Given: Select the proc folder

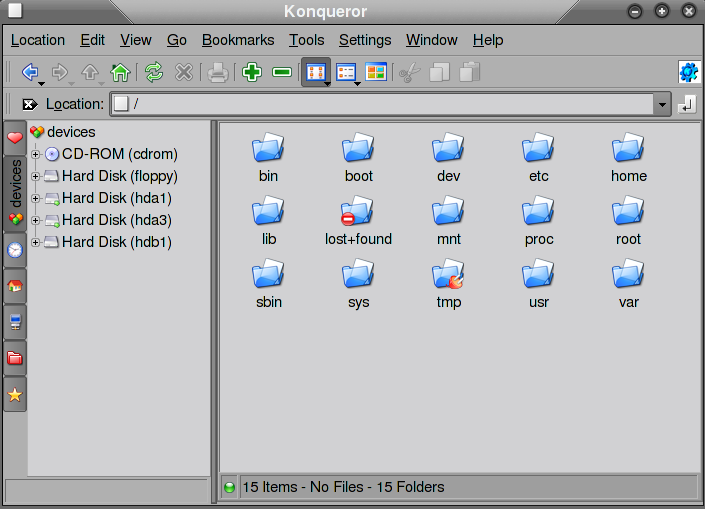Looking at the screenshot, I should click(x=539, y=220).
